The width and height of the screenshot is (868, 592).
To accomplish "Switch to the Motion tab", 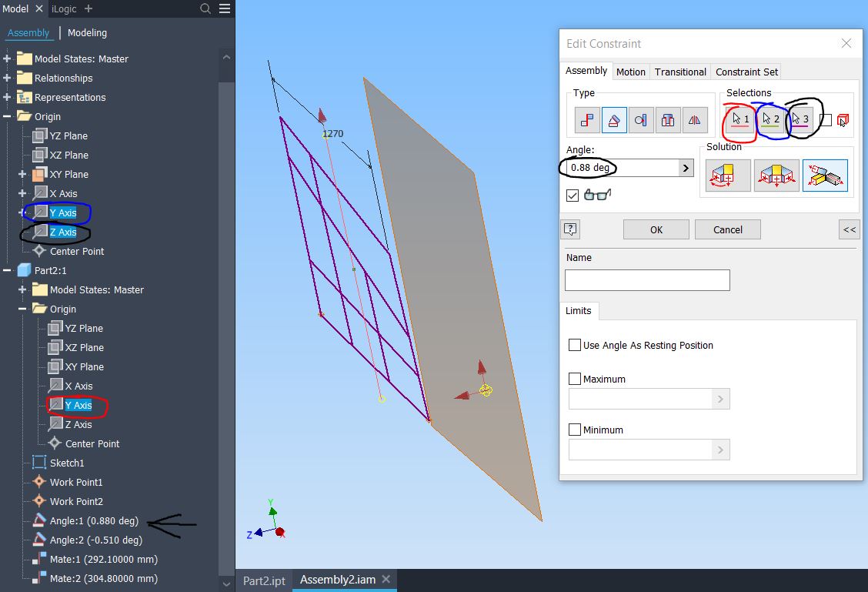I will point(630,72).
